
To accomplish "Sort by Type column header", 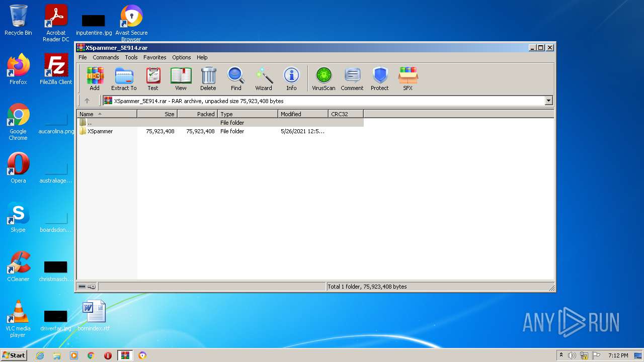I will point(248,114).
